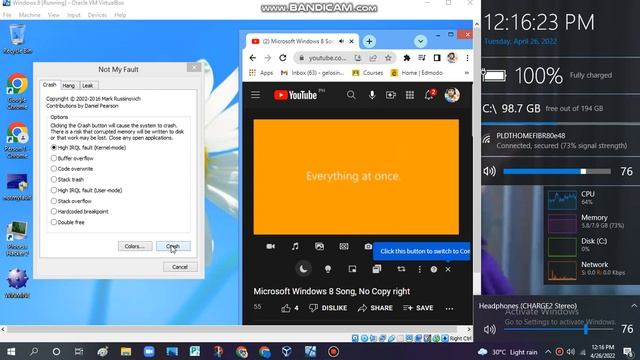Select Code overwrite option
The height and width of the screenshot is (360, 640).
[53, 169]
